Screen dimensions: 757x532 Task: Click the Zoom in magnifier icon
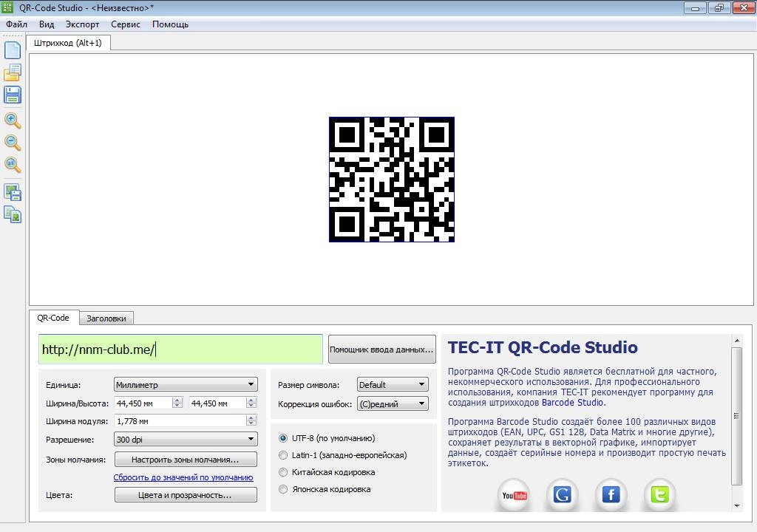pos(13,120)
